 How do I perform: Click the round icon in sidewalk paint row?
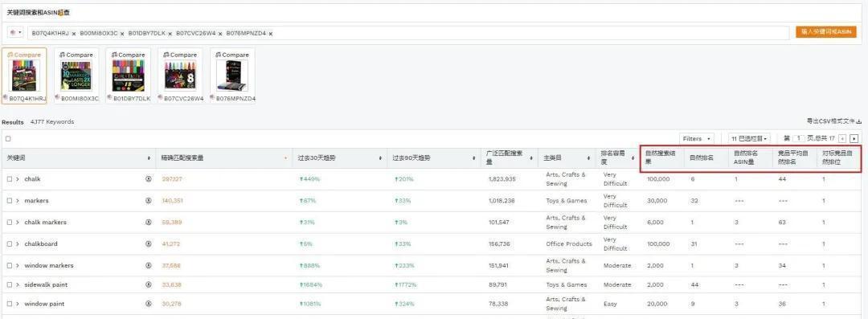coord(149,284)
